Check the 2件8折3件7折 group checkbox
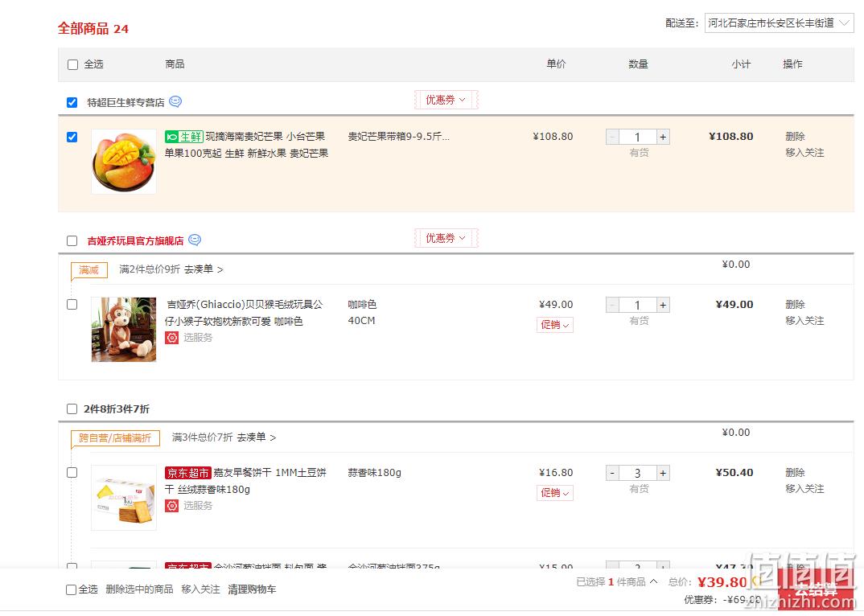The image size is (864, 616). (72, 409)
